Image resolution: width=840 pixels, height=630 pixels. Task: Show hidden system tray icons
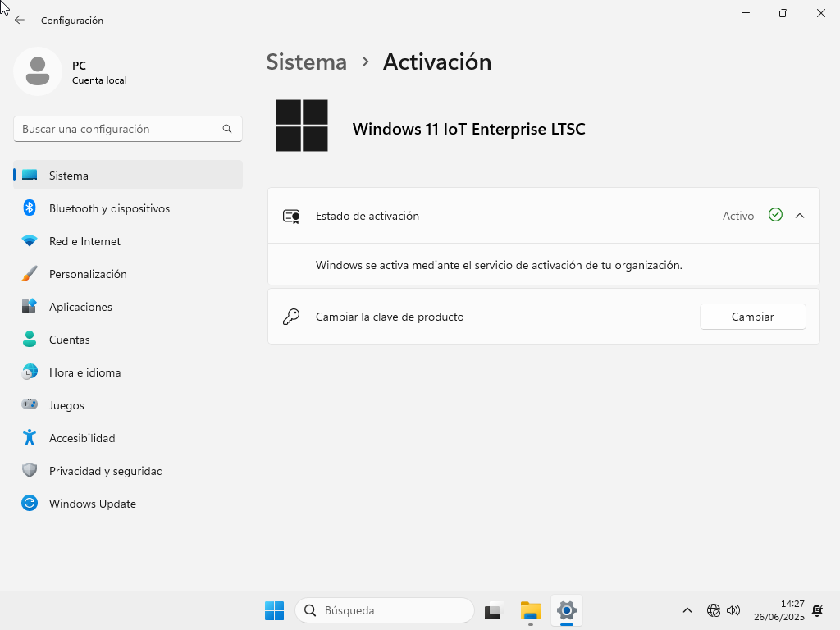[x=687, y=610]
